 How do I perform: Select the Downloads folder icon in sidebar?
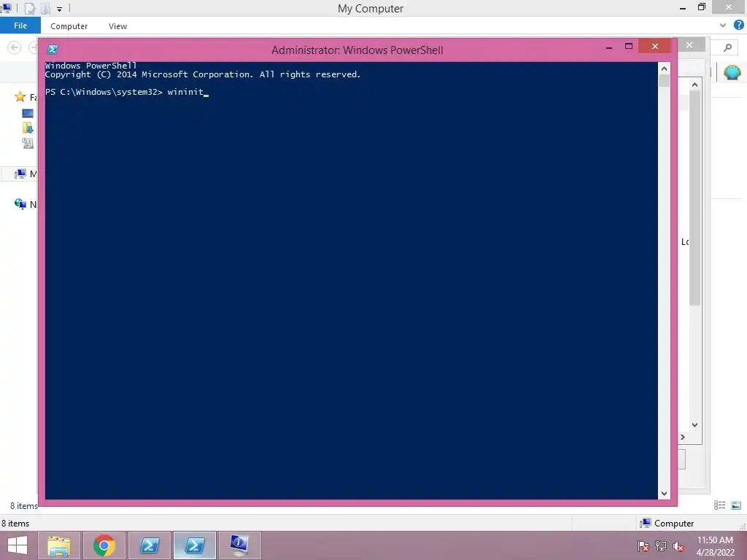tap(28, 128)
